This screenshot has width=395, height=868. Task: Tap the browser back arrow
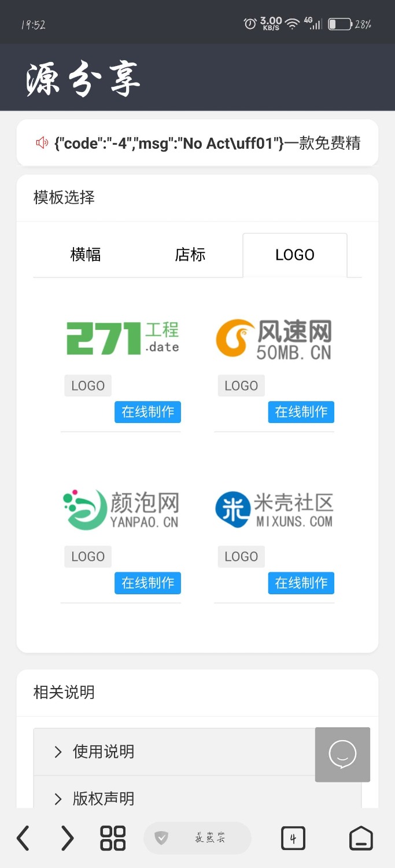[x=23, y=838]
